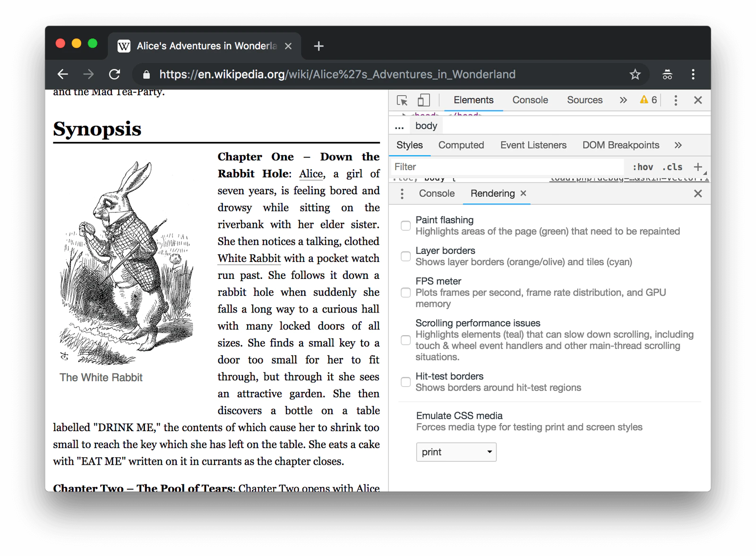The width and height of the screenshot is (756, 556).
Task: Go back to the previous page
Action: (x=63, y=74)
